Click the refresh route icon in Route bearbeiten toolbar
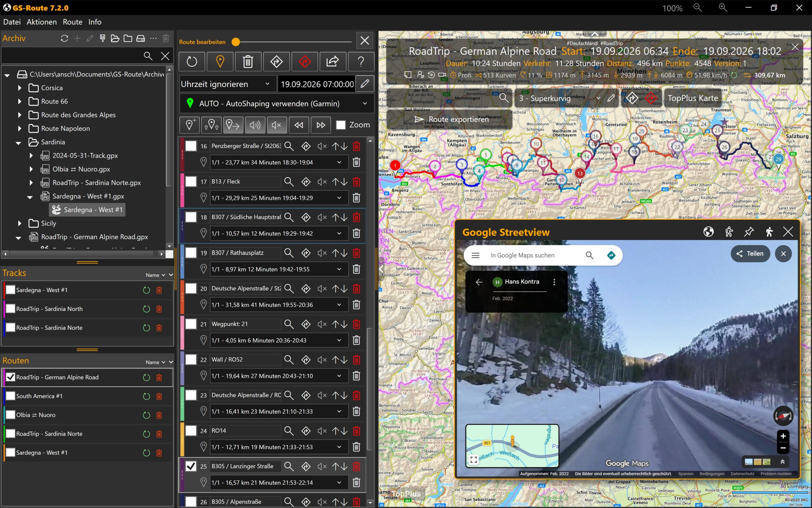The height and width of the screenshot is (508, 812). [192, 62]
